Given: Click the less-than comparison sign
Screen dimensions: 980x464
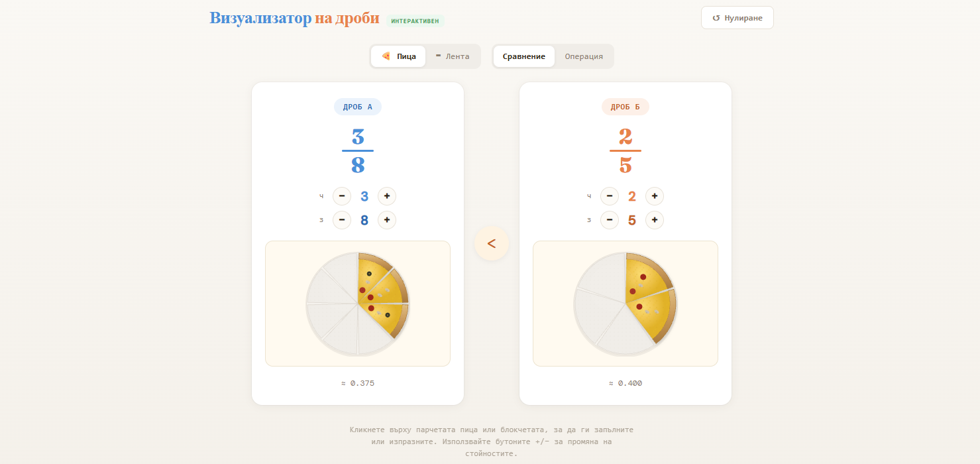Looking at the screenshot, I should 492,243.
